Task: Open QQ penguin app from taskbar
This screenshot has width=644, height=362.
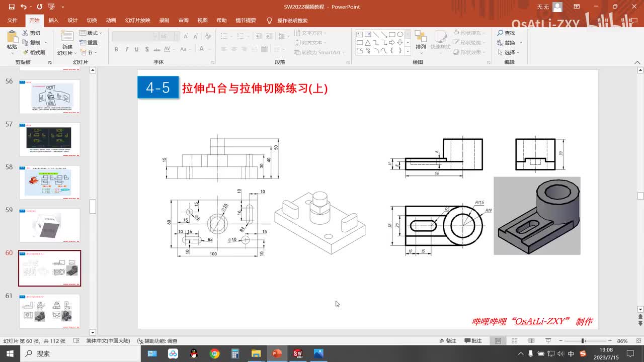Action: [194, 353]
